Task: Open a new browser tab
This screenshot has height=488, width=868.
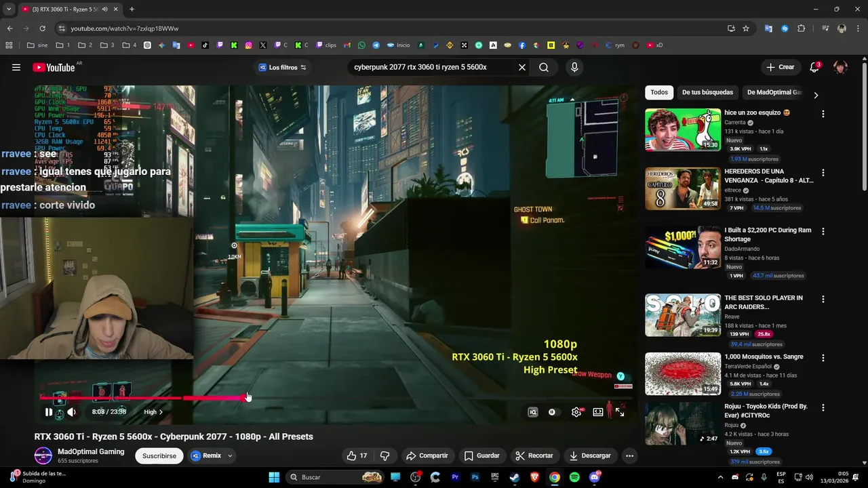Action: [x=132, y=9]
